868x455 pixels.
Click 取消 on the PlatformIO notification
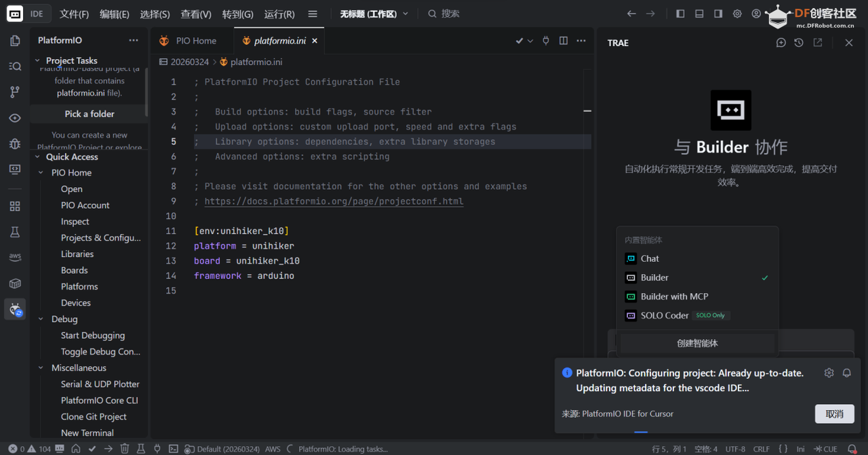[834, 414]
